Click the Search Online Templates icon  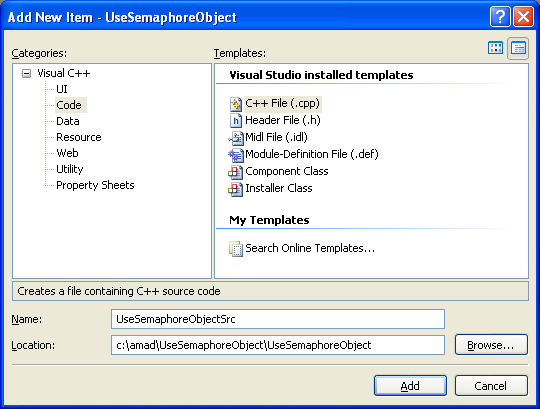tap(236, 249)
